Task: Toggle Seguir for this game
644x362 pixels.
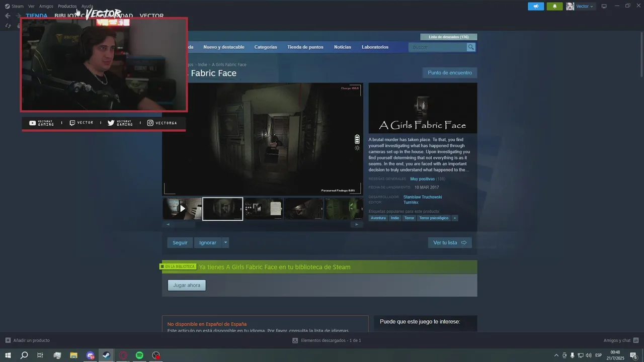Action: click(x=180, y=242)
